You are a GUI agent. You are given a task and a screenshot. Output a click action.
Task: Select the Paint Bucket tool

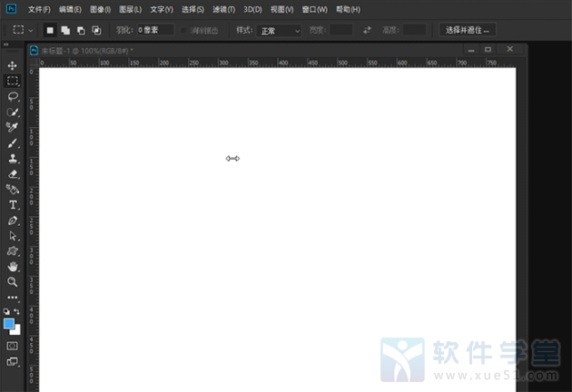pos(13,190)
